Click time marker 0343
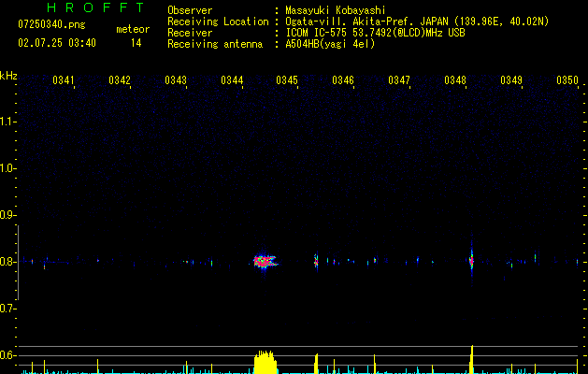 [x=176, y=79]
